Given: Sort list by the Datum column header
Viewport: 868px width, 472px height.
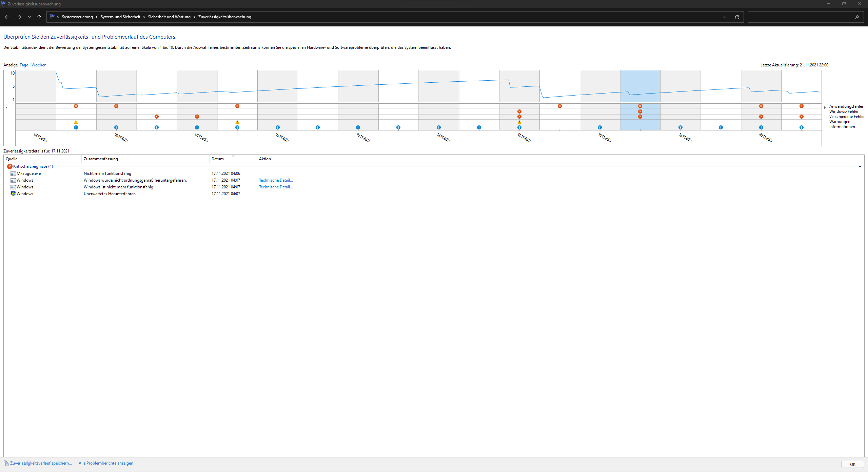Looking at the screenshot, I should tap(218, 159).
